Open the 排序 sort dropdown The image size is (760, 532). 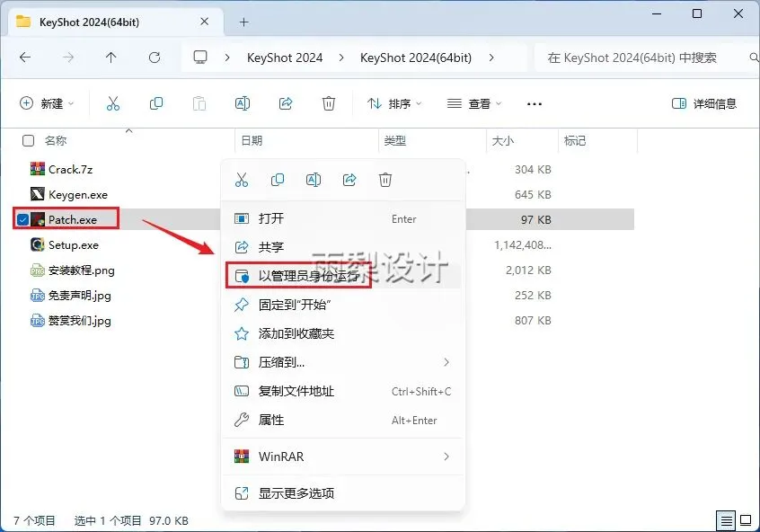394,103
